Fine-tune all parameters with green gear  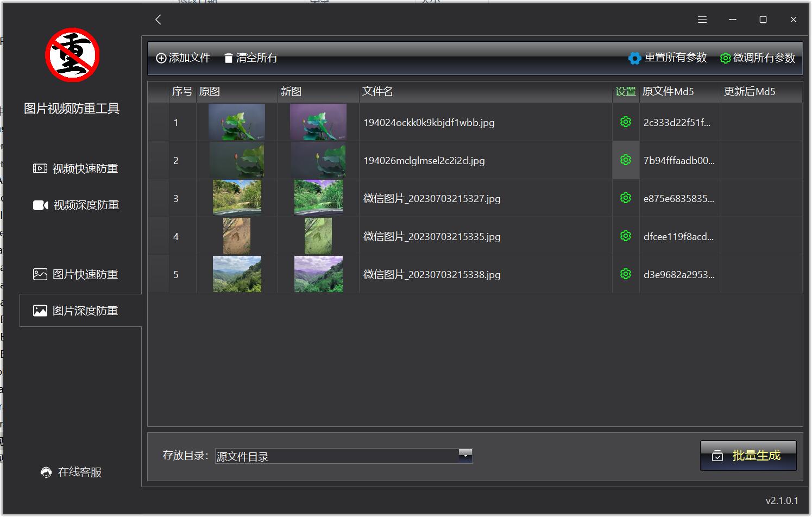pos(757,58)
